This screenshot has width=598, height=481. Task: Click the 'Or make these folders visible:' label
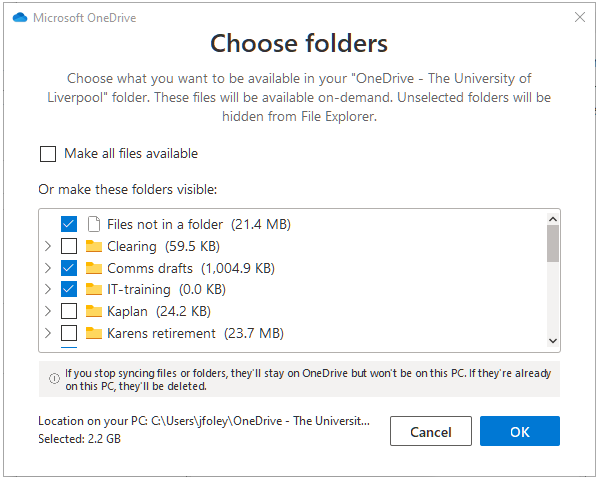[127, 189]
